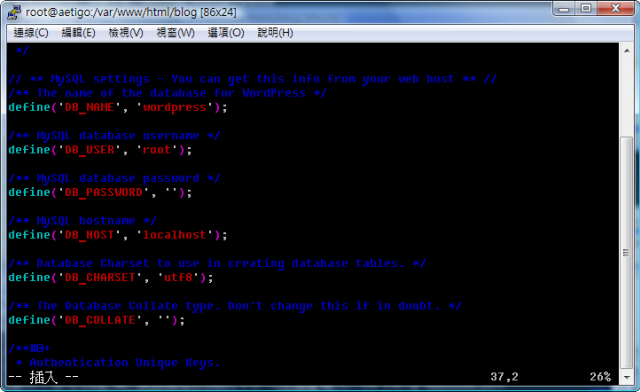Click the 'root' DB_USER value

[157, 150]
